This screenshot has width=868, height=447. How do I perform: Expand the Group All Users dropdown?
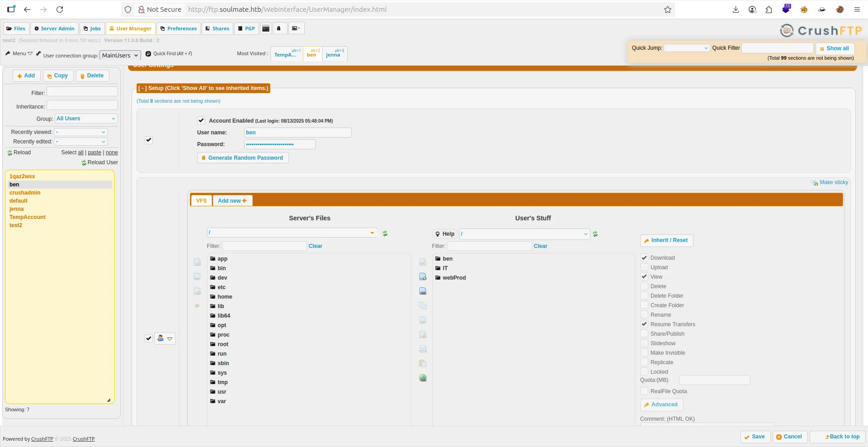coord(86,119)
